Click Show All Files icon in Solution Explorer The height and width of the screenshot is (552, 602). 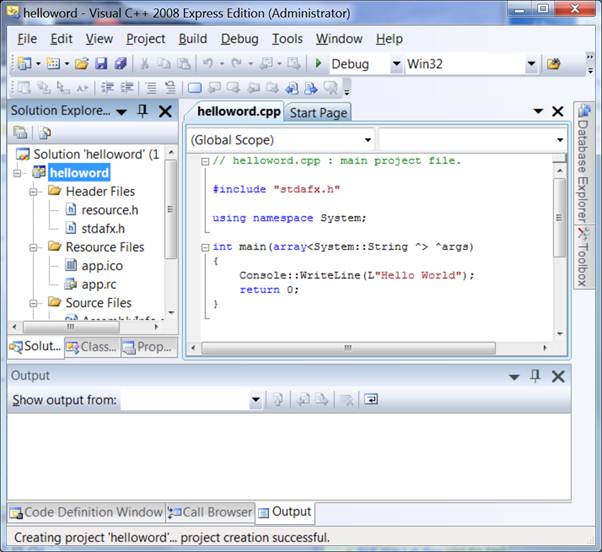pyautogui.click(x=45, y=133)
